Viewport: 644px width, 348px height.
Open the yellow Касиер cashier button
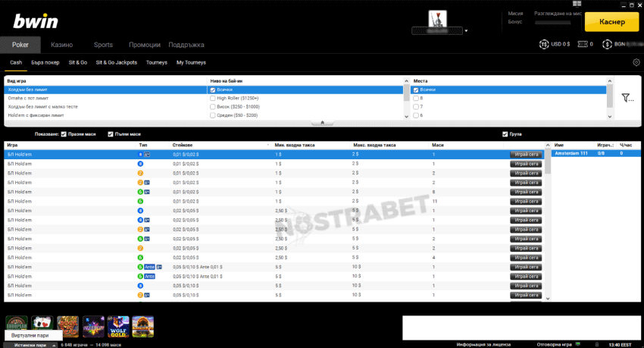click(x=612, y=22)
